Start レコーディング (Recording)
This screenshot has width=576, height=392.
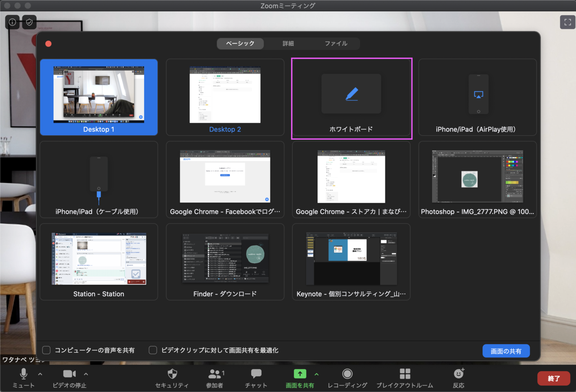point(347,378)
